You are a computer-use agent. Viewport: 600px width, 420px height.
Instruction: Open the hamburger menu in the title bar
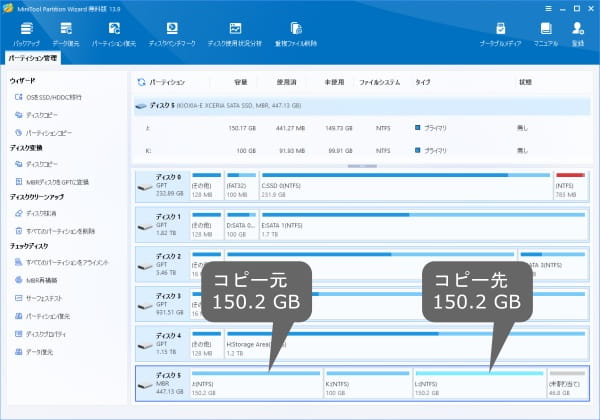coord(548,8)
